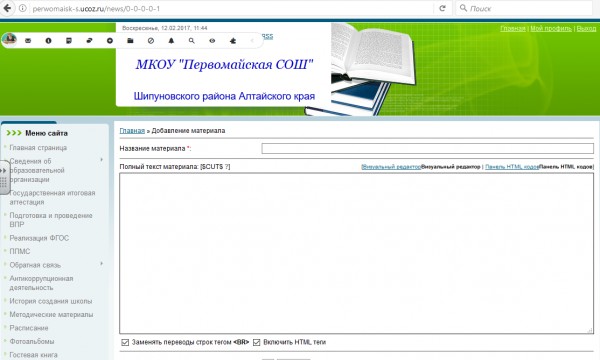Click the puzzle piece modules icon

(x=233, y=41)
